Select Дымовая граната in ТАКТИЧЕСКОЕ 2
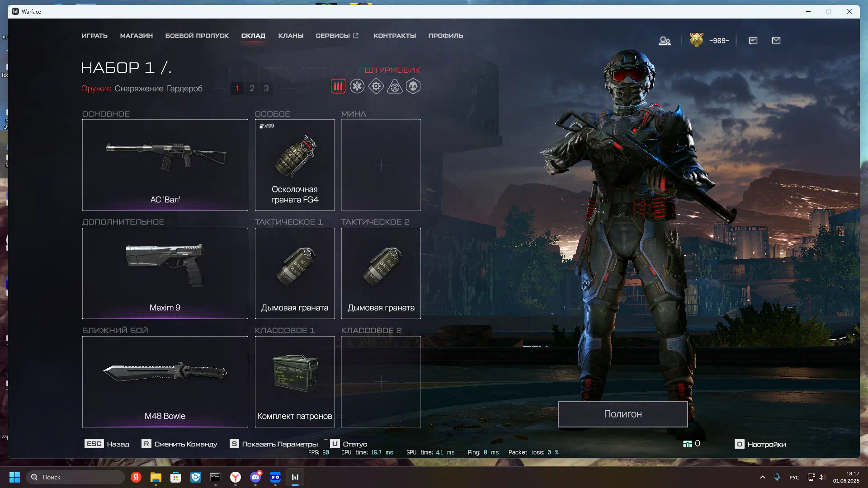This screenshot has width=868, height=488. coord(381,273)
